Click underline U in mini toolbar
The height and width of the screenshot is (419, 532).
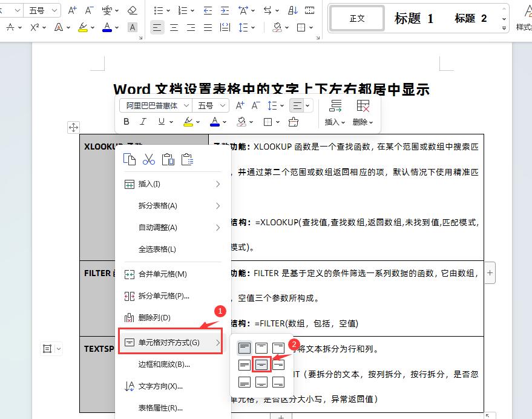(162, 122)
